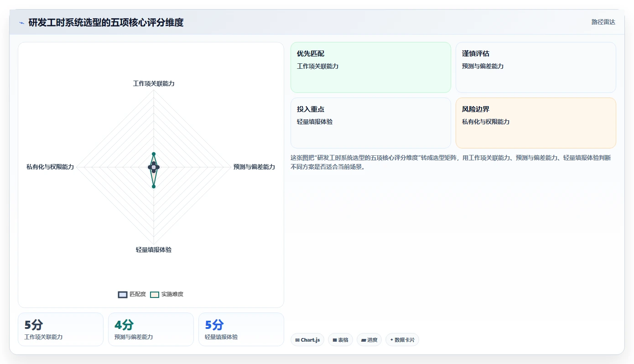Click the 匹配度 legend color box
The width and height of the screenshot is (634, 364).
[122, 294]
